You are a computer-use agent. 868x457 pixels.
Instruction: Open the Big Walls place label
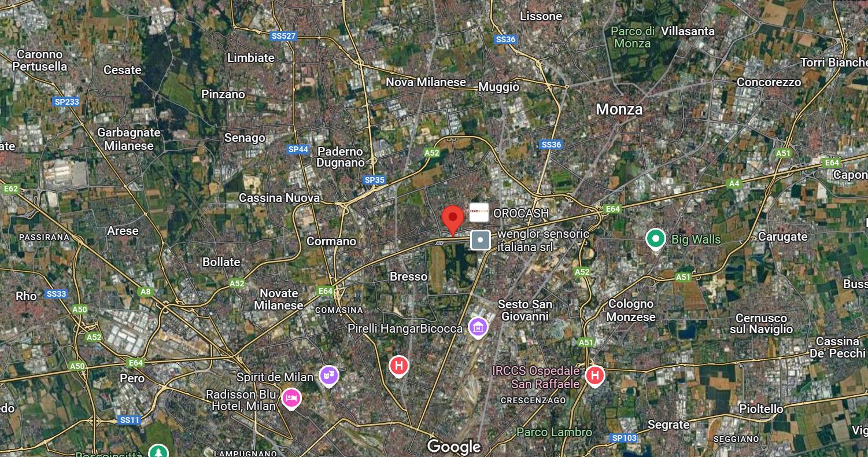696,239
